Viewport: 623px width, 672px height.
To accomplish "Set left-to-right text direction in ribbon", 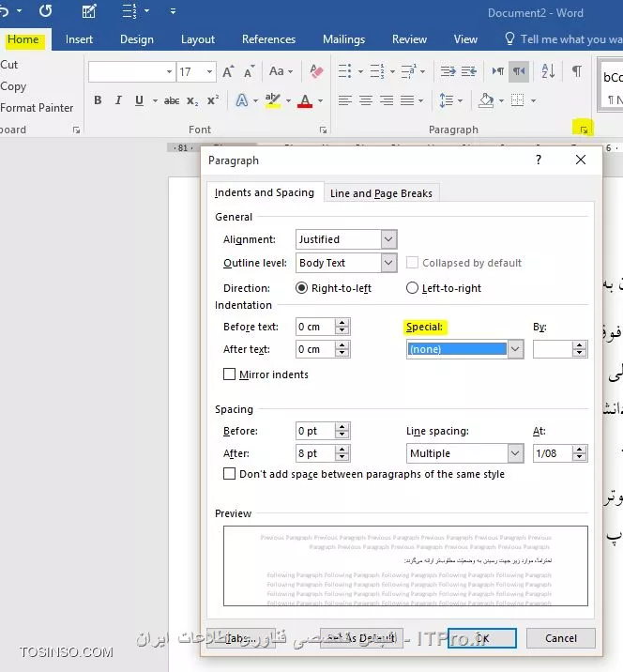I will (498, 71).
